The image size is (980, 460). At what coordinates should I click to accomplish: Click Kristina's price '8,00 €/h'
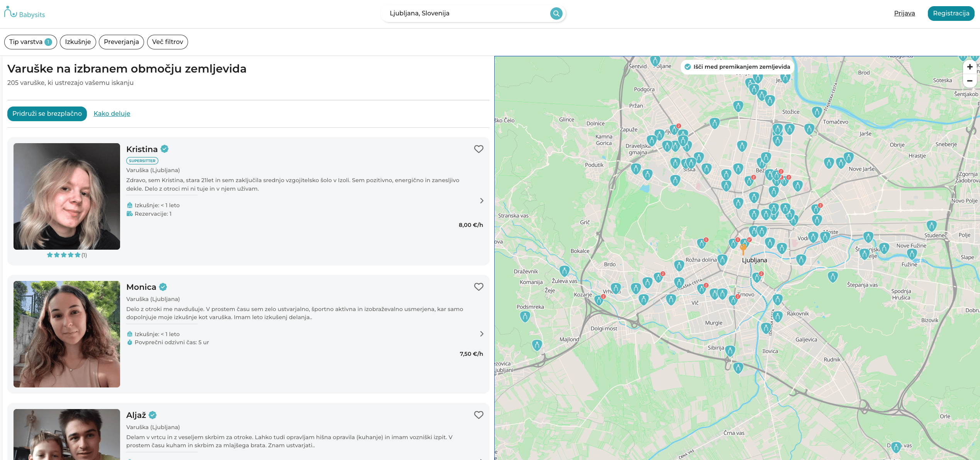pos(471,225)
